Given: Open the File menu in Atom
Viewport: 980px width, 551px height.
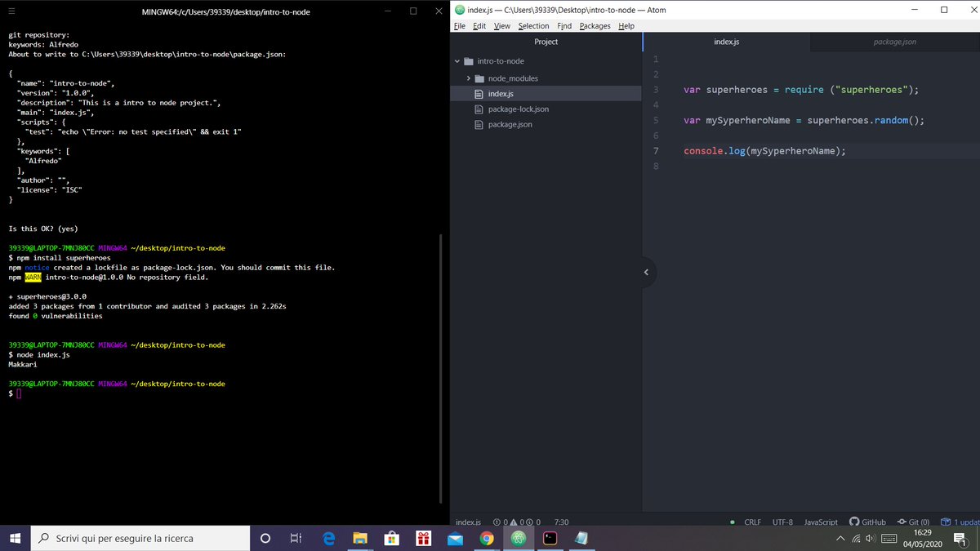Looking at the screenshot, I should click(459, 26).
